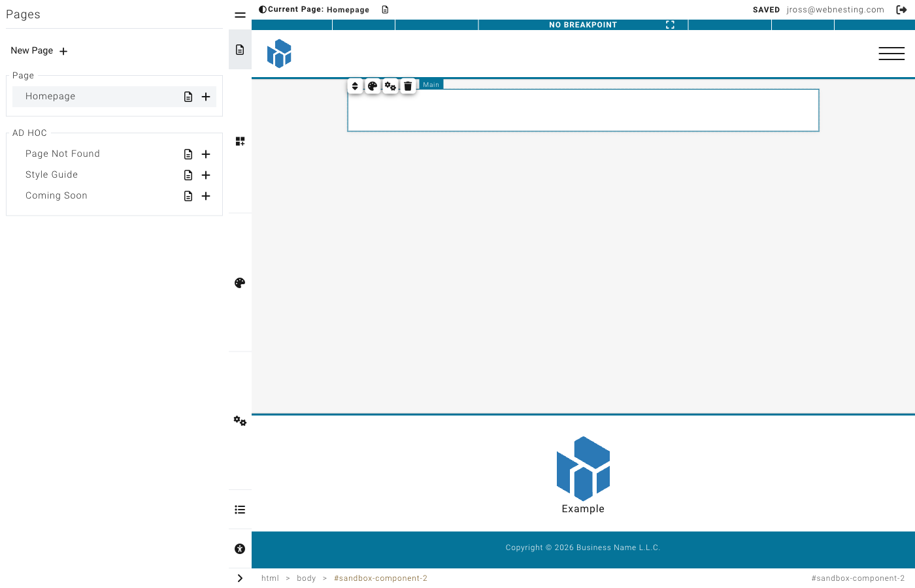Collapse the panel using the top hamburger icon
The image size is (915, 588).
(x=239, y=14)
